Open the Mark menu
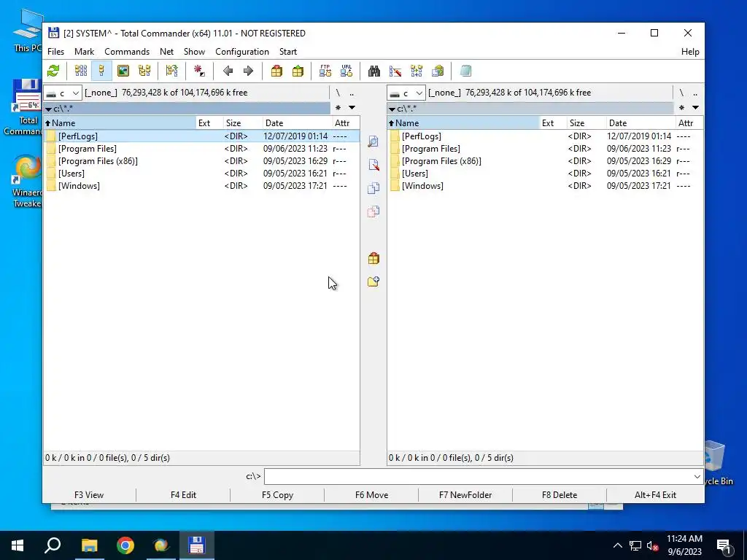Viewport: 747px width, 560px height. pos(85,52)
